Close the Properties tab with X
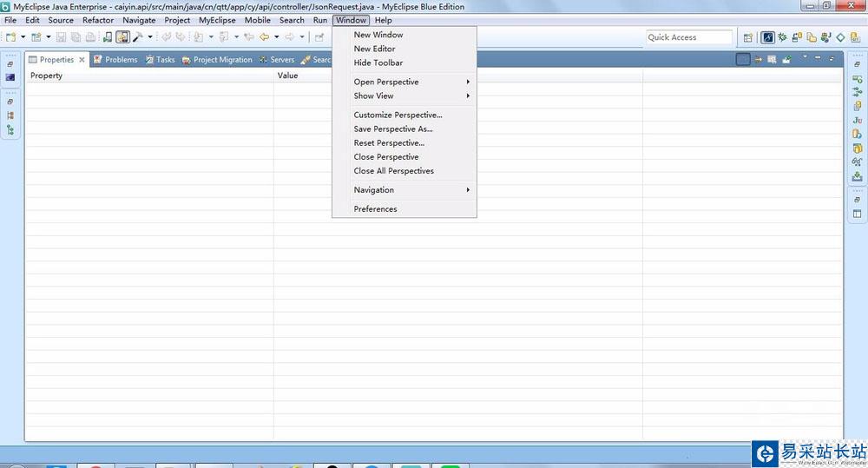The height and width of the screenshot is (468, 868). tap(82, 60)
